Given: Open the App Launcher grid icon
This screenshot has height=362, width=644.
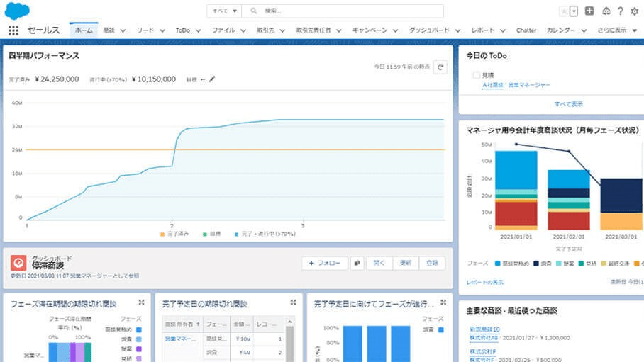Looking at the screenshot, I should pos(13,30).
